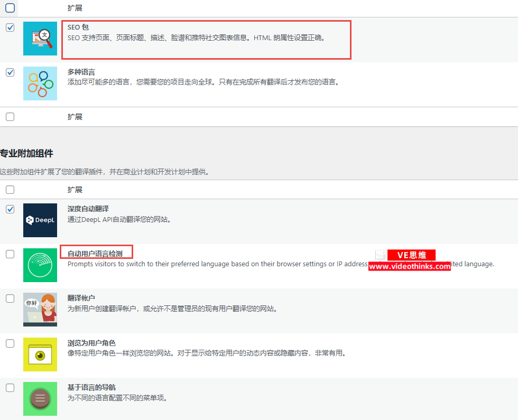
Task: Click the 浏览为用户角色 title
Action: pos(91,343)
